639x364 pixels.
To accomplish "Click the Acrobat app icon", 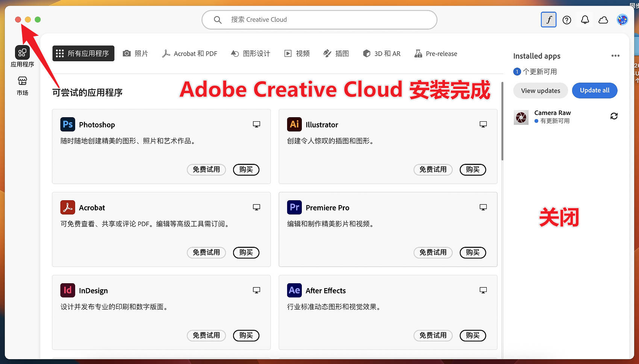I will [68, 207].
